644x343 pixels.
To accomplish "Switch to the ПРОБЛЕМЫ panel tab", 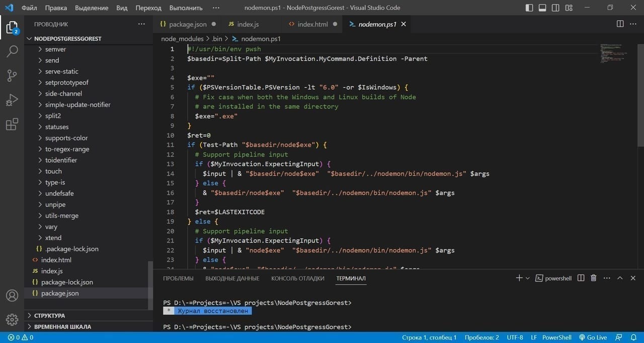I will [x=178, y=278].
